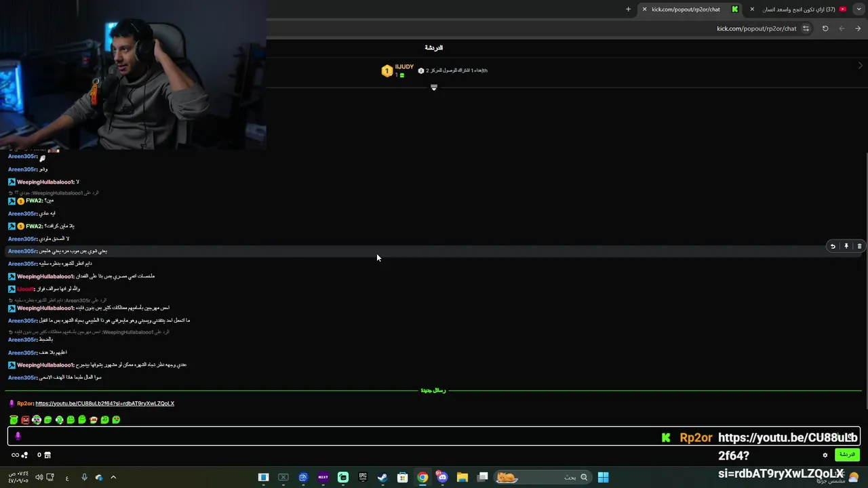Open the Kick streaming app on taskbar

point(343,477)
